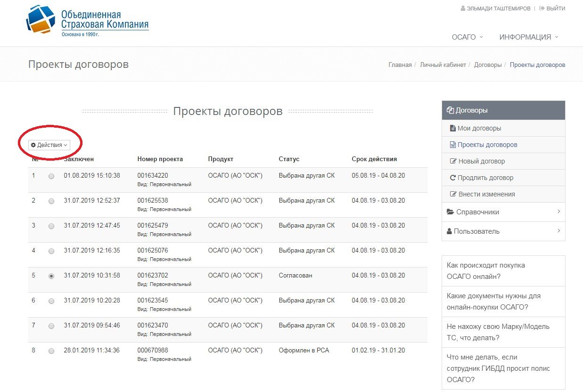Click the company logo
The image size is (583, 392).
(x=88, y=21)
